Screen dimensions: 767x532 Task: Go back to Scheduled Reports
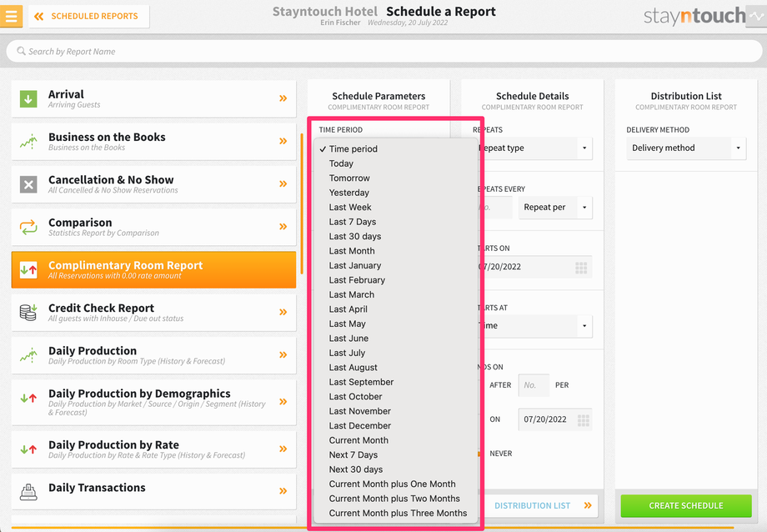[x=88, y=16]
